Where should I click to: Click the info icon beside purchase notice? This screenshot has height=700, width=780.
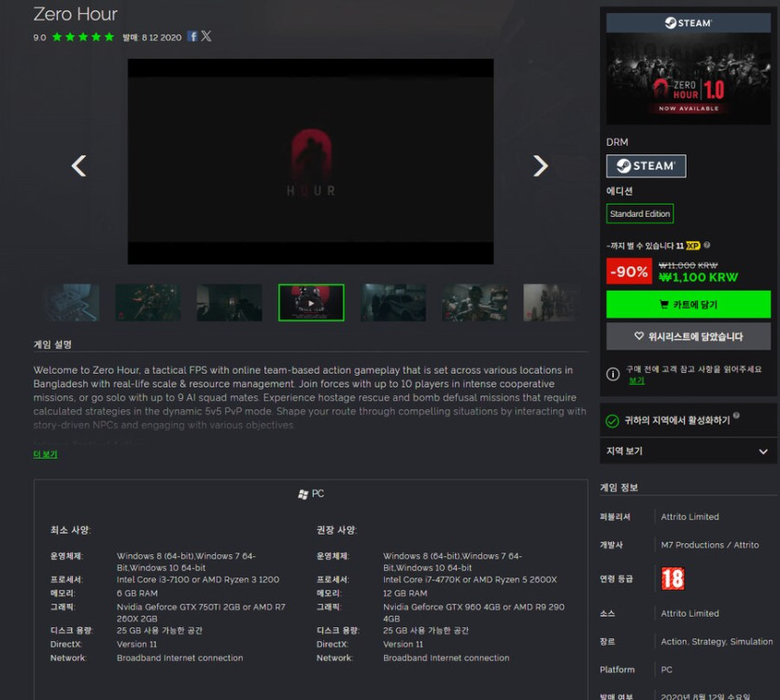point(613,374)
